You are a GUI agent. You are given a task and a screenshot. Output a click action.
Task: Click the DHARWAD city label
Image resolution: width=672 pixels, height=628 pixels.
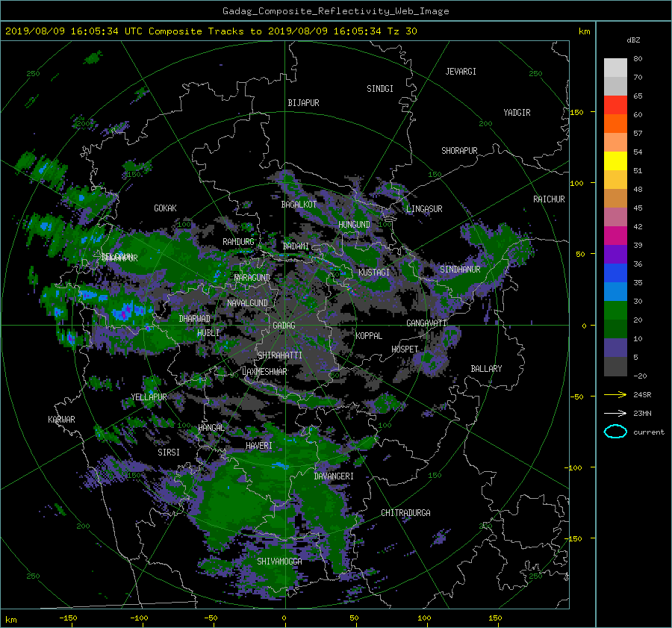point(195,319)
